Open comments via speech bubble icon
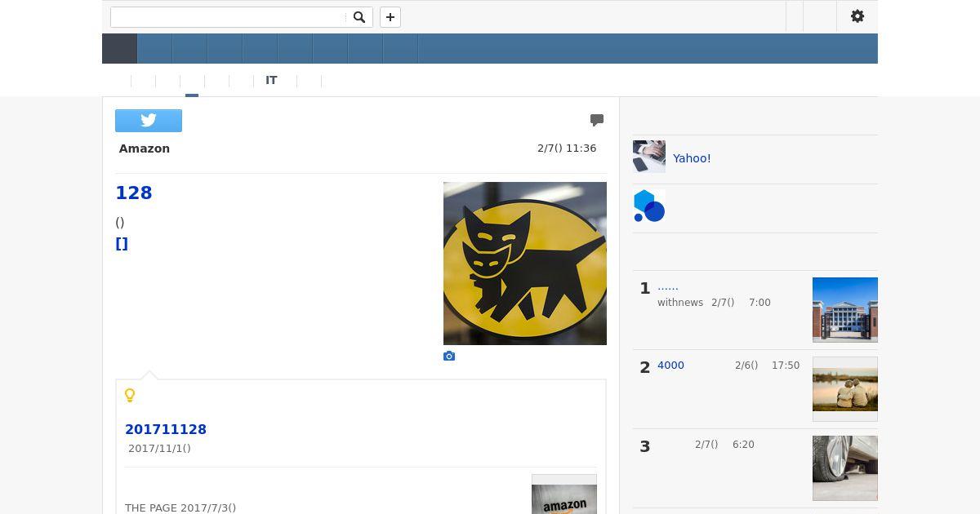This screenshot has height=514, width=980. coord(597,120)
